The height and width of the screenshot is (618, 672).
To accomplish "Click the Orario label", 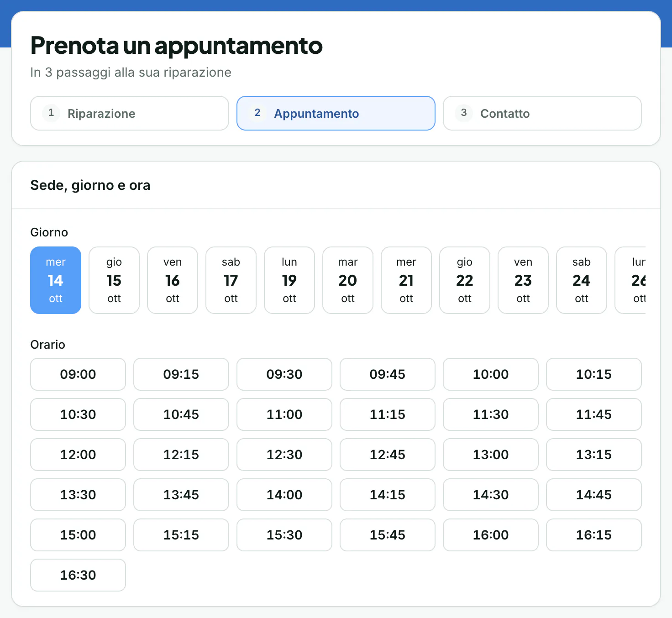I will (x=48, y=345).
